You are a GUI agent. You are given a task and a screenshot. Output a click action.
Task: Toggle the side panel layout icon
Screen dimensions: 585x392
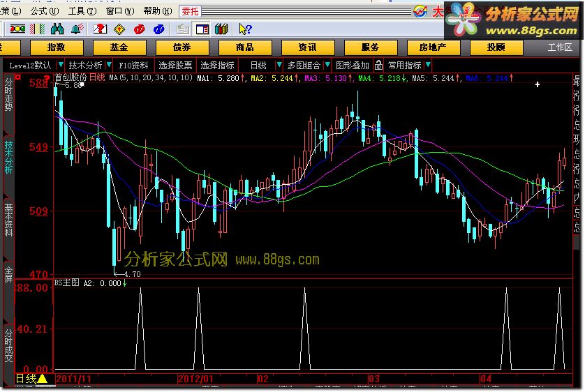coord(202,29)
